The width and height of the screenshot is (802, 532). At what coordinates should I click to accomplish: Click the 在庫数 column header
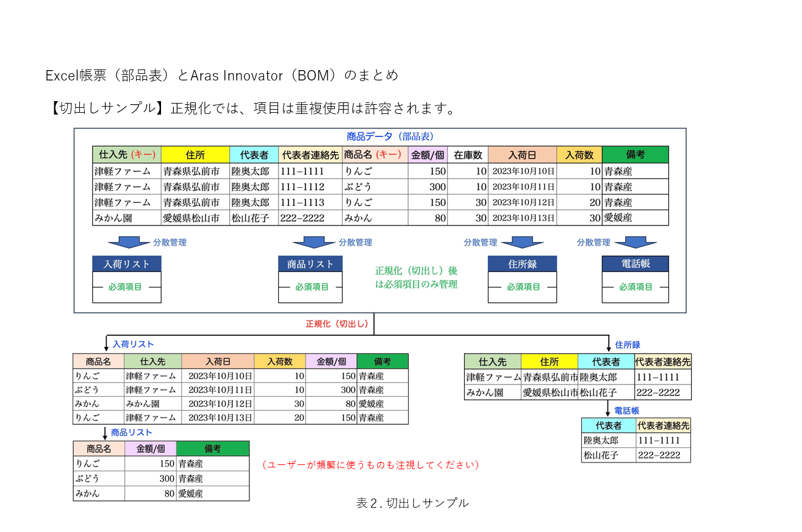pos(468,155)
